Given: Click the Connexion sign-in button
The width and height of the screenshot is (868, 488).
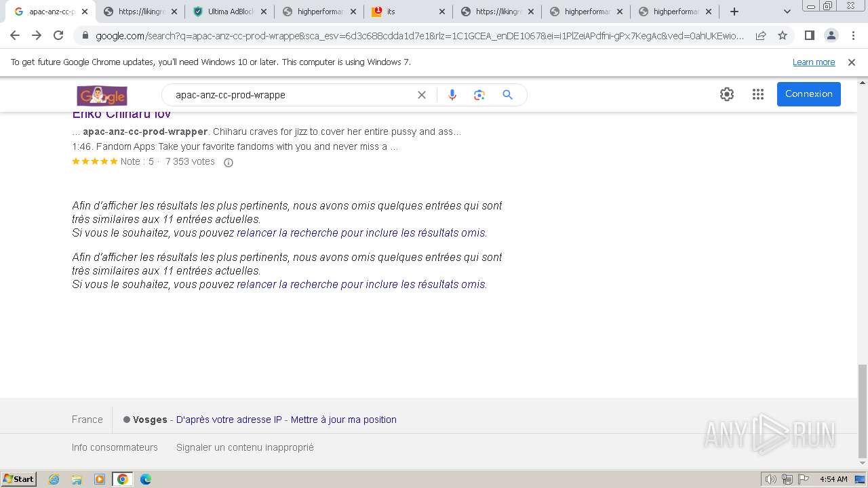Looking at the screenshot, I should pos(808,94).
